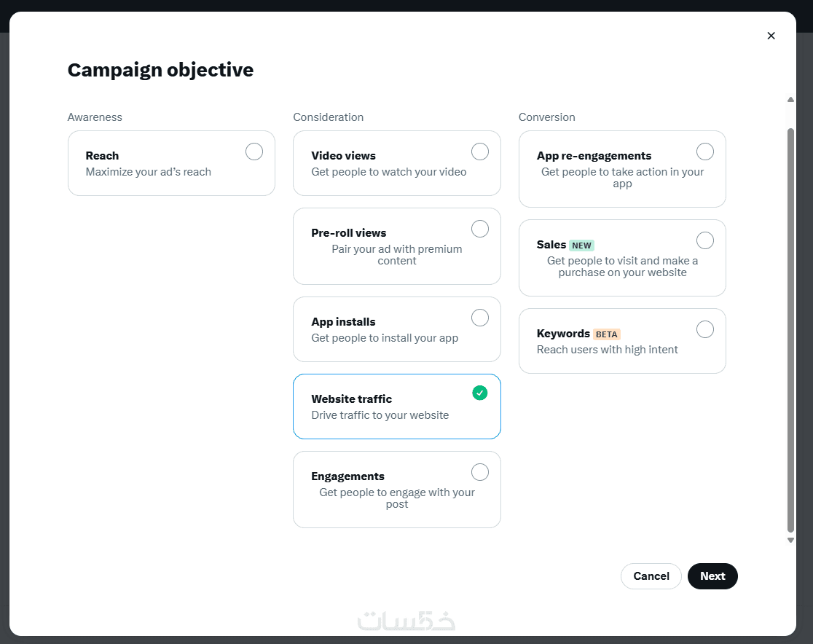
Task: Click the NEW badge next to Sales
Action: pos(581,246)
